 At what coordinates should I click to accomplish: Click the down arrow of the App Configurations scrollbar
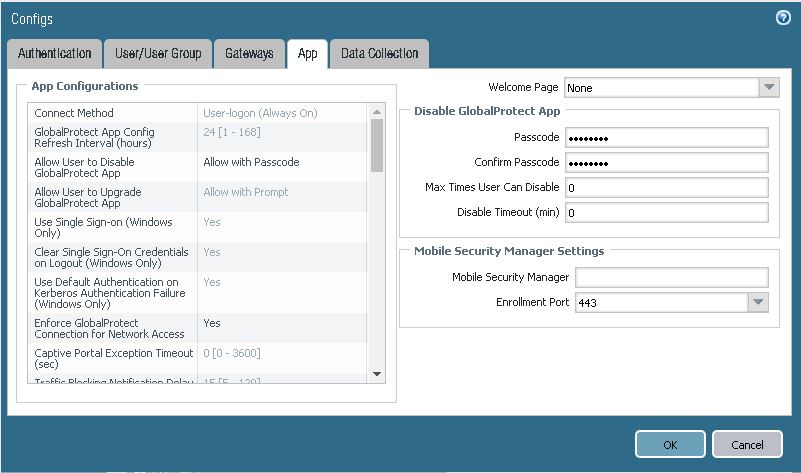(377, 374)
